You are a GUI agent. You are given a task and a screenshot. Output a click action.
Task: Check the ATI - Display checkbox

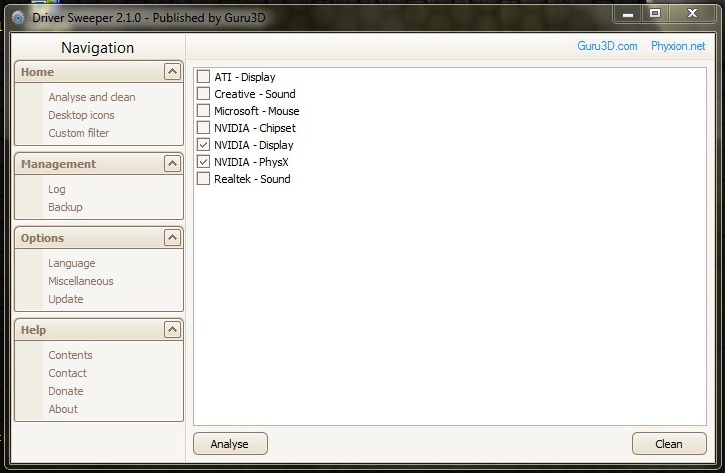pos(204,77)
